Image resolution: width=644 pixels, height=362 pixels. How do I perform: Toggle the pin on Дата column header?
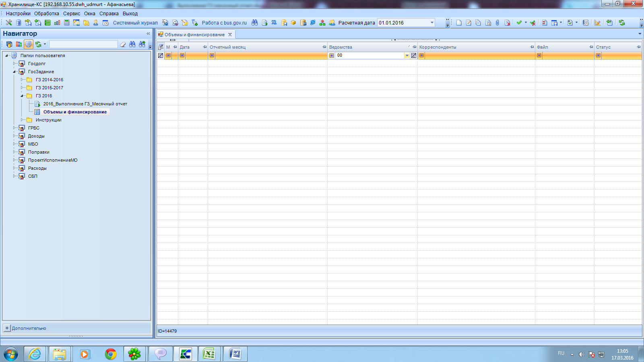pyautogui.click(x=204, y=47)
